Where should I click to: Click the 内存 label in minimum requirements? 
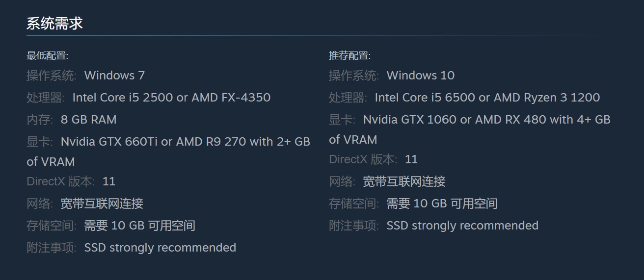point(39,120)
